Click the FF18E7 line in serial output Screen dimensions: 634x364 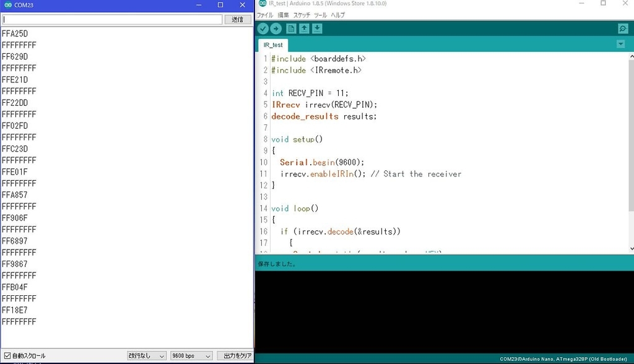tap(15, 310)
